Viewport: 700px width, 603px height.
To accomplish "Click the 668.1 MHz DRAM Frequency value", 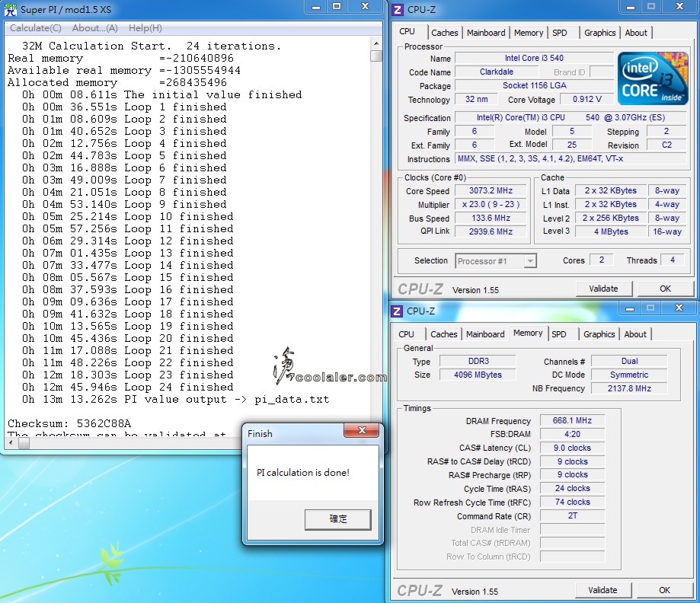I will [572, 420].
